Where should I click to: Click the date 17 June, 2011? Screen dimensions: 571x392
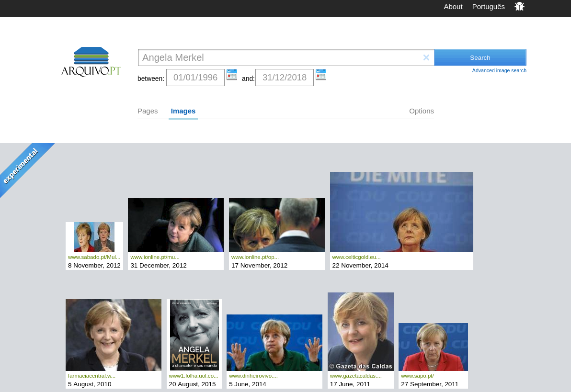pyautogui.click(x=350, y=384)
